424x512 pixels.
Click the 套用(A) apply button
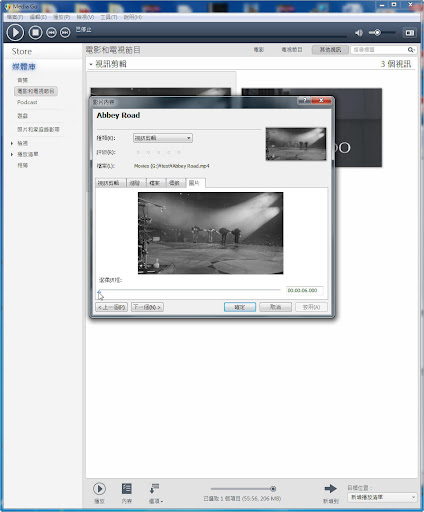pos(311,307)
